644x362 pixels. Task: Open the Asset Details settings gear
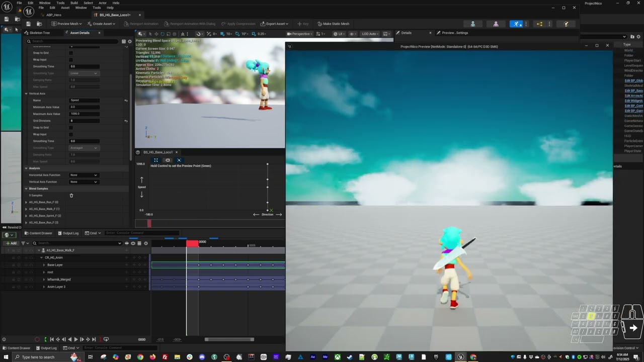coord(129,41)
